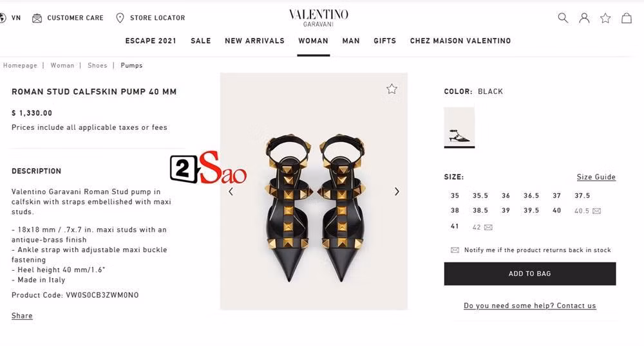Select size 39
Viewport: 644px width, 346px height.
tap(506, 210)
